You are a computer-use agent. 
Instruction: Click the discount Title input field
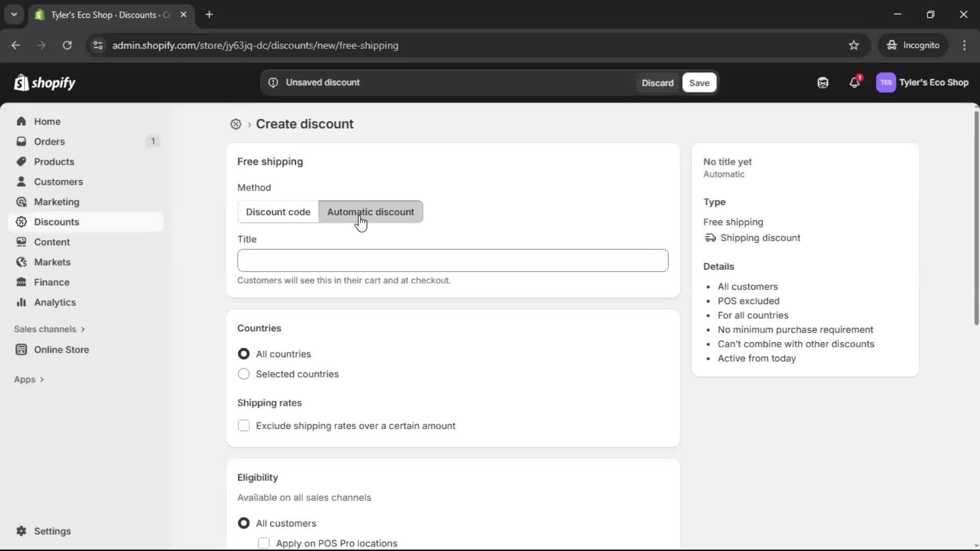click(452, 260)
